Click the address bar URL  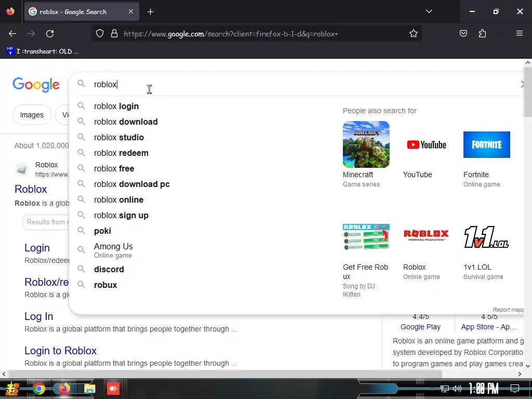pos(231,34)
